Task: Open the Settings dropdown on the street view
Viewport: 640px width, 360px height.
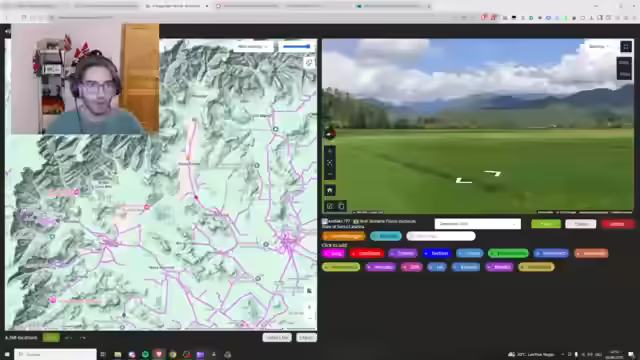Action: (598, 47)
